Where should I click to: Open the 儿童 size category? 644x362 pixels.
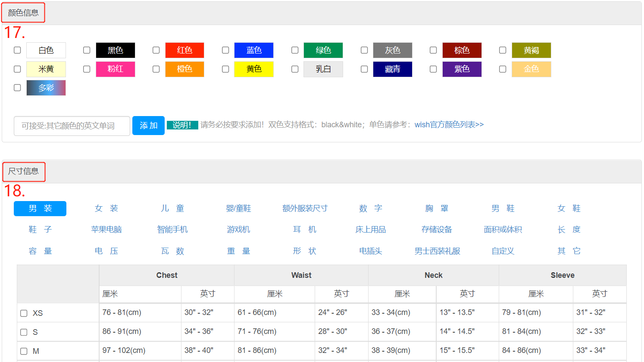[x=172, y=208]
